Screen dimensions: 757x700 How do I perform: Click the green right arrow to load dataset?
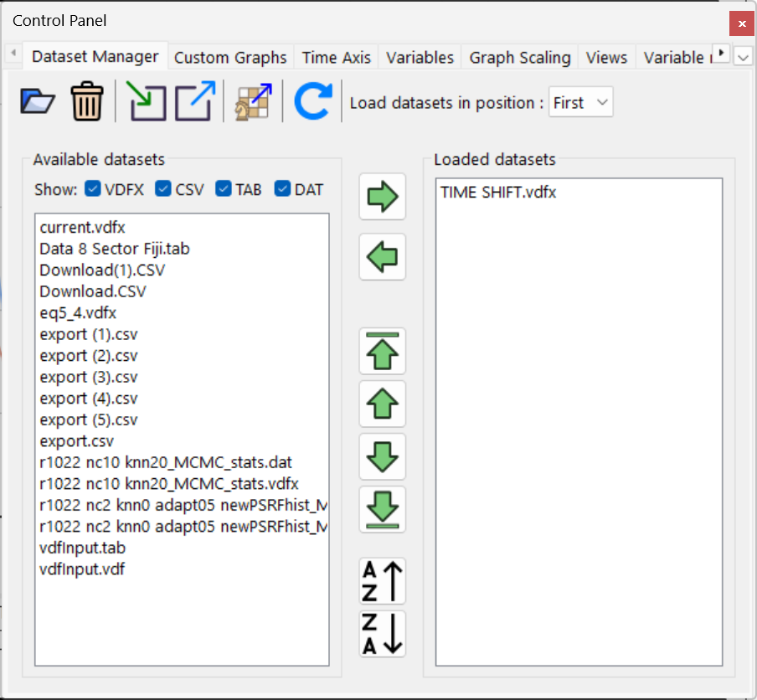tap(382, 197)
